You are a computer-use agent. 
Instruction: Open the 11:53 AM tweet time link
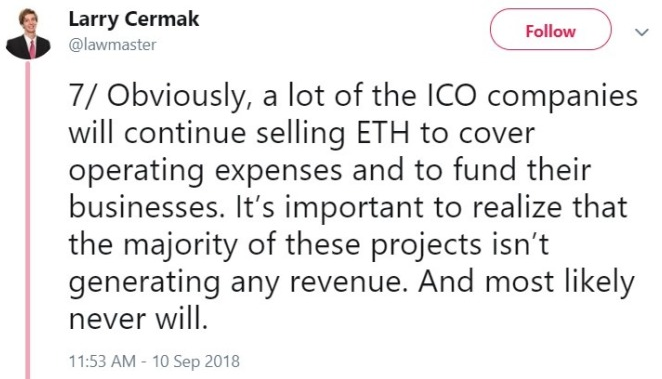[x=102, y=362]
